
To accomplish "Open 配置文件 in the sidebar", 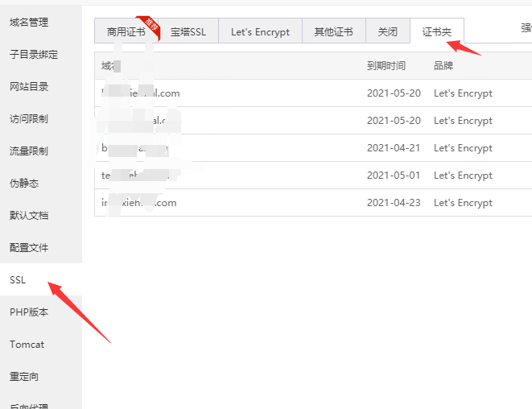I will [29, 248].
